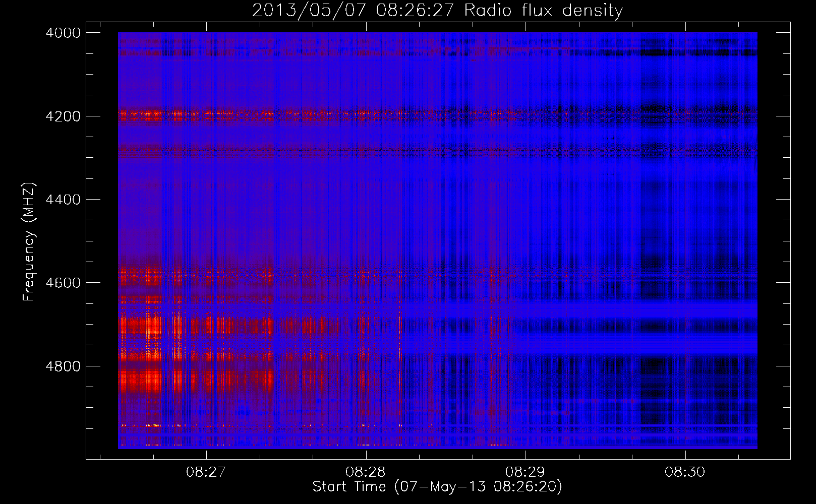Click the 4600 frequency axis label

[x=63, y=283]
